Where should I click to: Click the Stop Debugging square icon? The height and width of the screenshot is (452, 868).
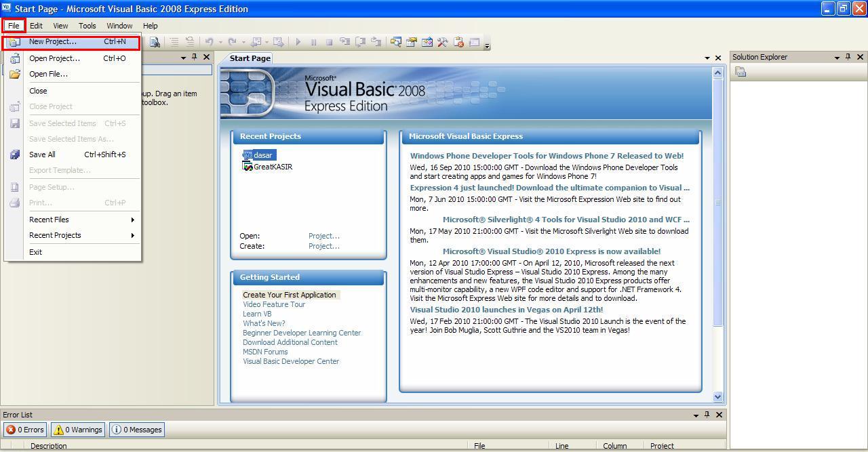tap(329, 42)
